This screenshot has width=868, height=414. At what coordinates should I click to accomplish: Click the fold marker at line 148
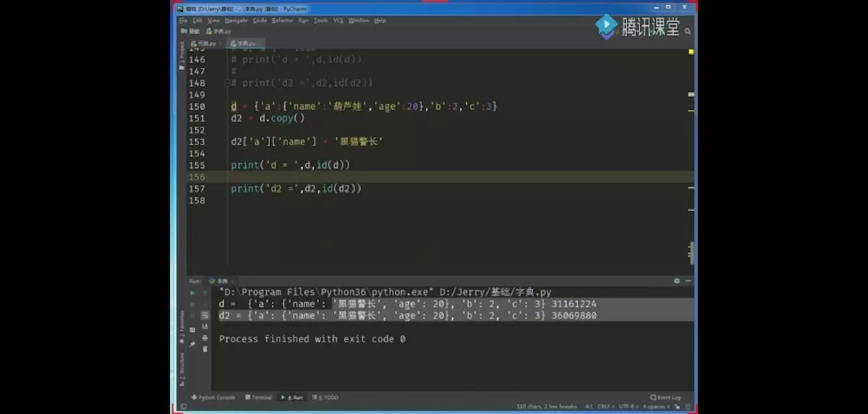point(227,83)
